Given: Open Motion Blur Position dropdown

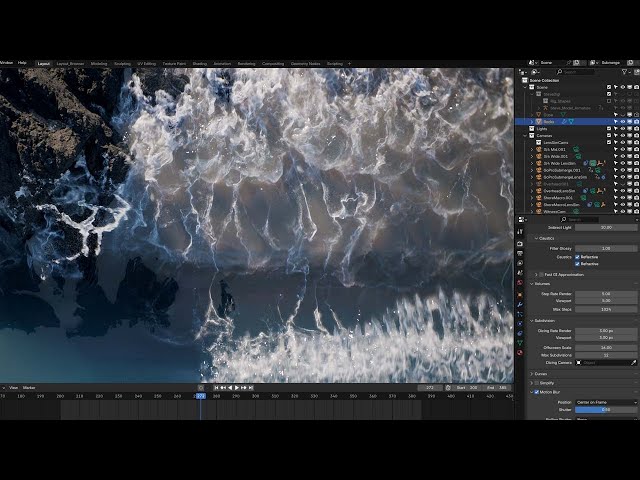Looking at the screenshot, I should click(x=606, y=402).
